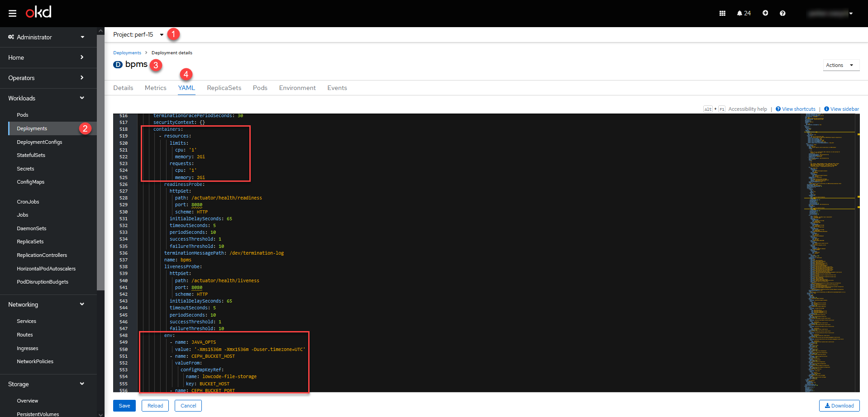868x417 pixels.
Task: Open the blurred user account menu
Action: 830,14
